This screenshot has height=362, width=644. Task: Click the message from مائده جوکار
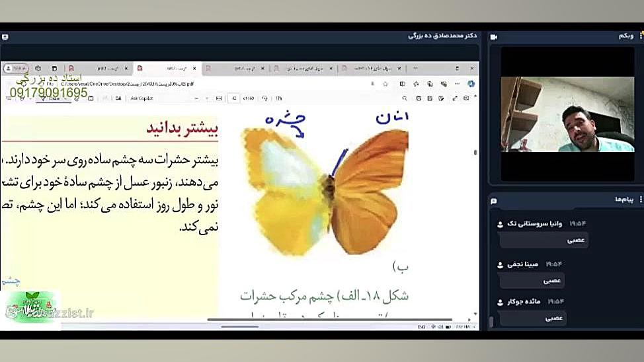tap(533, 318)
